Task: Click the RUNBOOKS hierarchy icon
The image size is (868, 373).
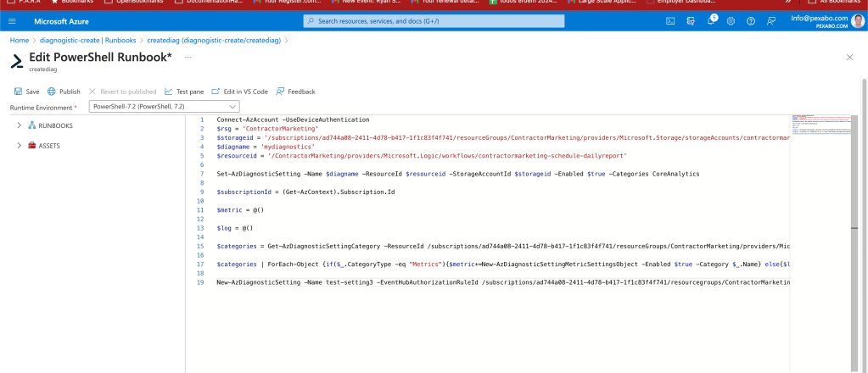Action: (x=32, y=125)
